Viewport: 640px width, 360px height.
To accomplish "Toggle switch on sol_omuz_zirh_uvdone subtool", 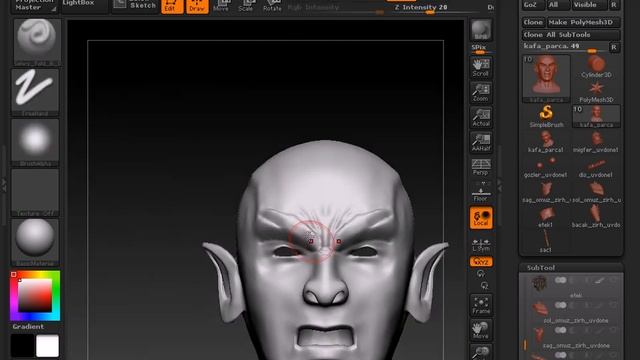I will click(x=560, y=305).
